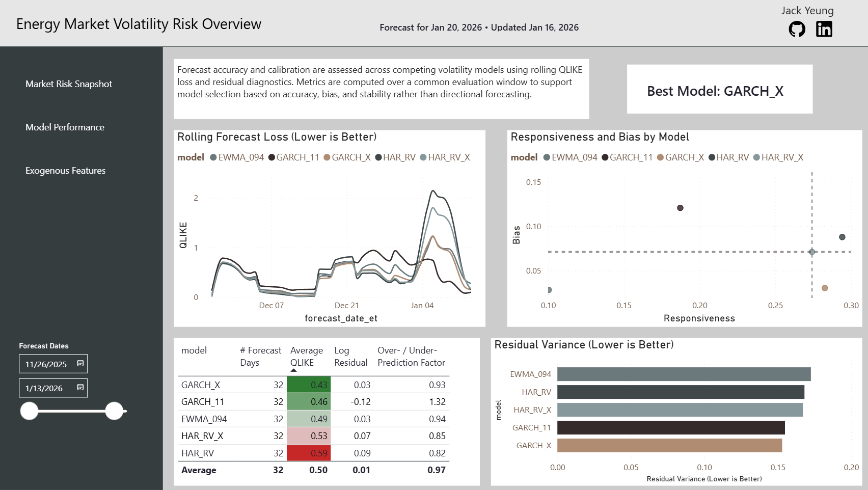Select the EWMA_094 row in the table
Image resolution: width=868 pixels, height=490 pixels.
click(x=313, y=419)
